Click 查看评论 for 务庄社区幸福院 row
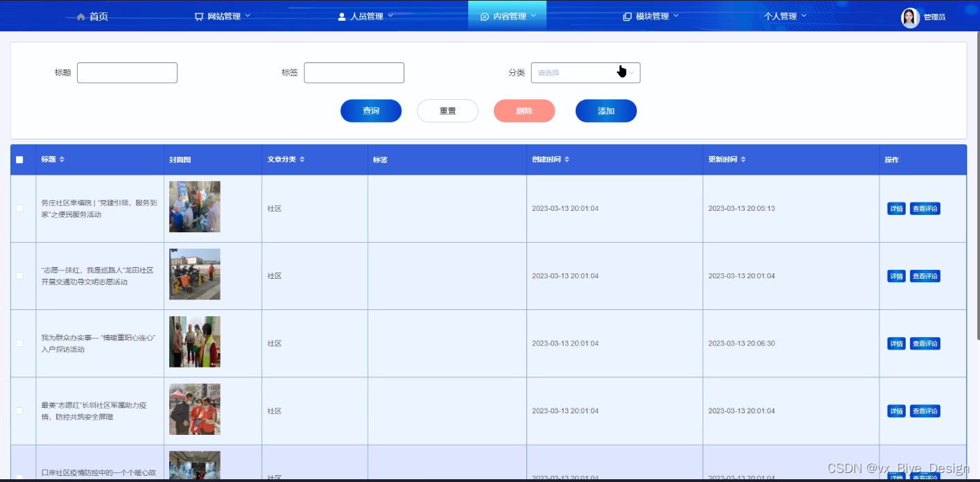Image resolution: width=980 pixels, height=482 pixels. 925,209
